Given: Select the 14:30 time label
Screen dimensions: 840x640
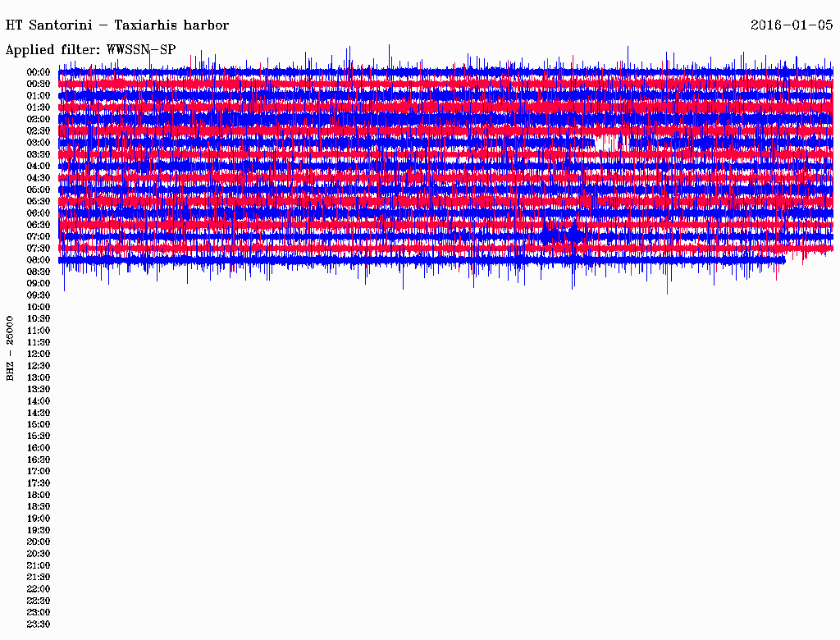Looking at the screenshot, I should tap(39, 413).
